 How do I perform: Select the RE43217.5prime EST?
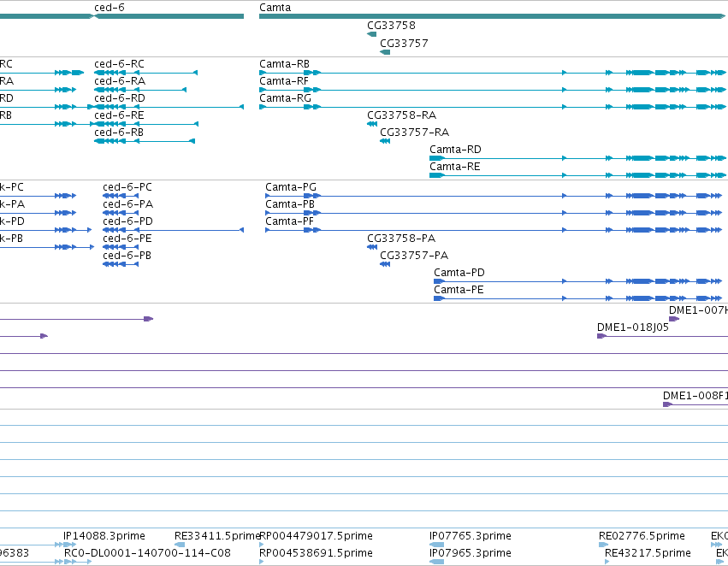(648, 553)
